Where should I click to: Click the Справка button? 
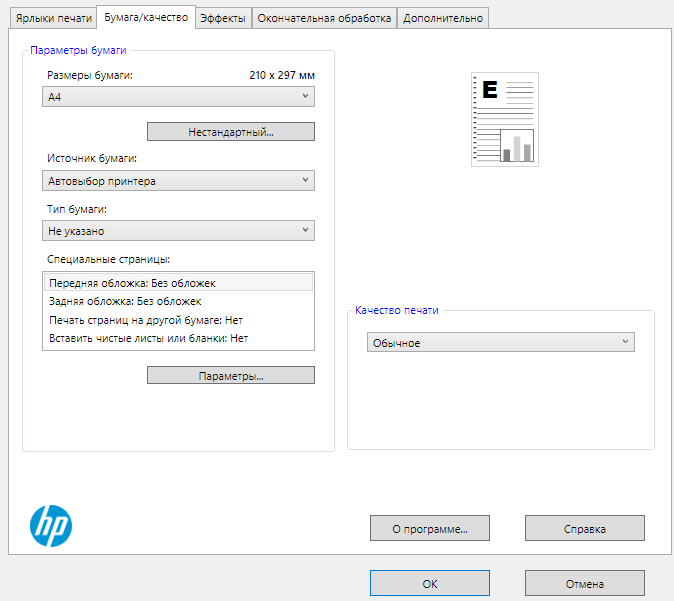click(x=584, y=528)
